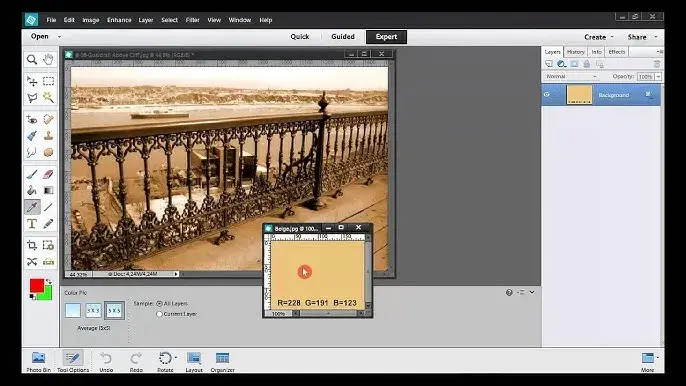
Task: Open the Organizer from bottom bar
Action: click(222, 362)
